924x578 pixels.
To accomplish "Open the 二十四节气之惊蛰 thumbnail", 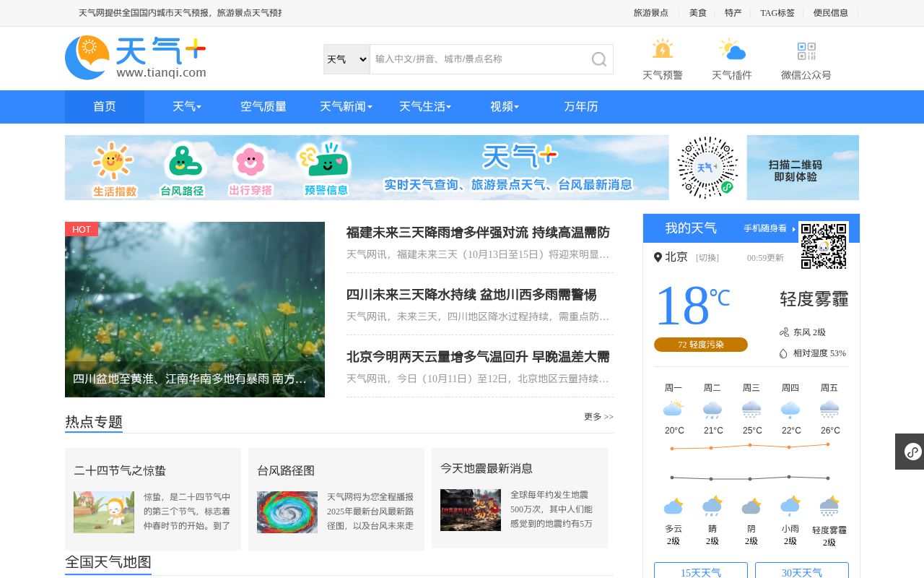I will (x=104, y=512).
